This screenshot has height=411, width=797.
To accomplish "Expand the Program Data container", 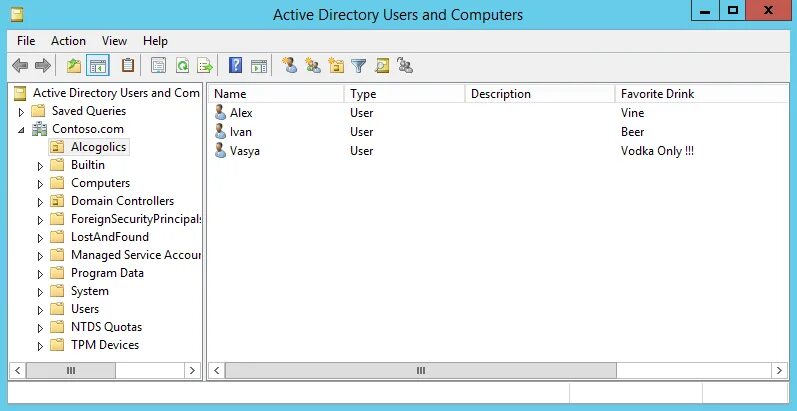I will (x=41, y=274).
